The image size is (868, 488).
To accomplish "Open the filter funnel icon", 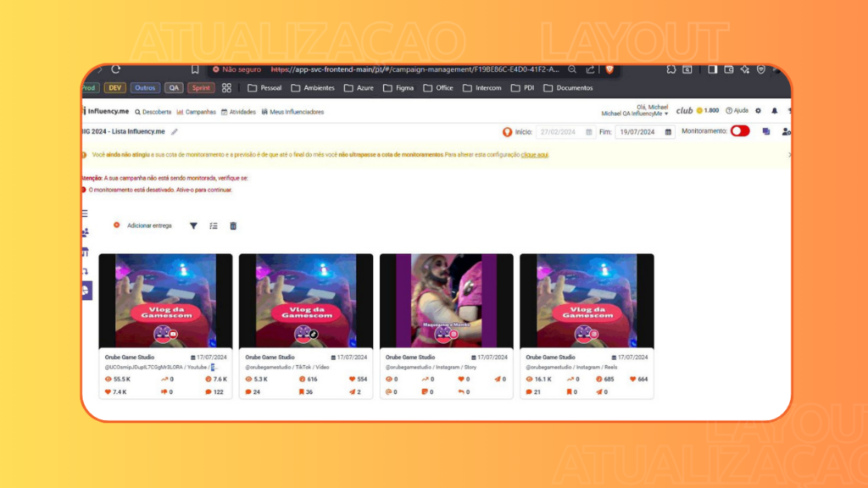I will 193,225.
